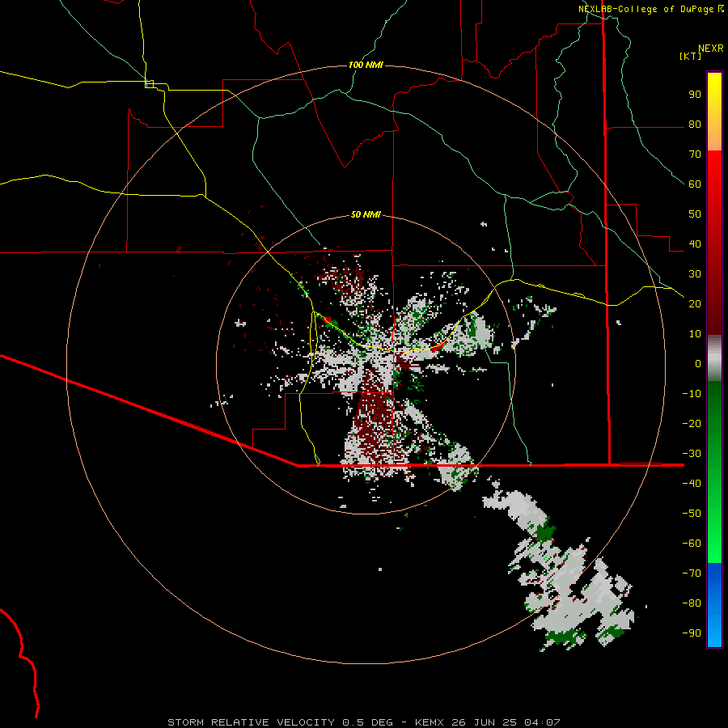Select the 10 value on the velocity scale
The image size is (728, 728).
pos(695,334)
